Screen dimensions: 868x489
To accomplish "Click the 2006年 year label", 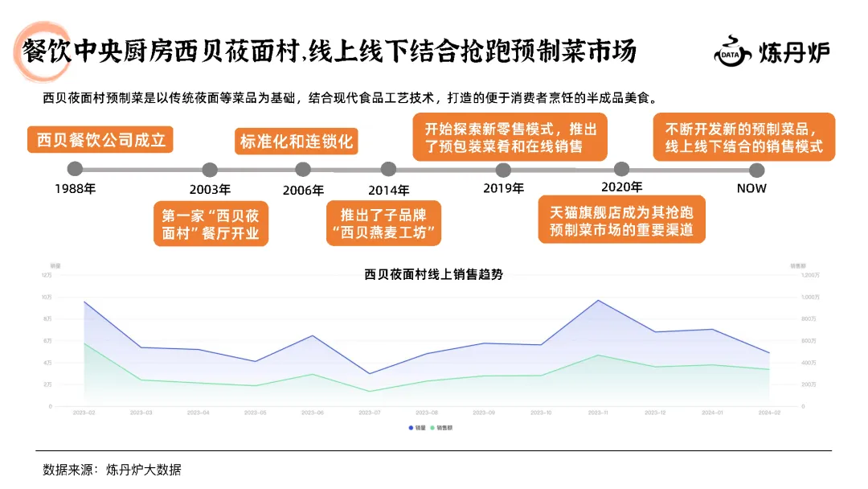I will click(303, 191).
